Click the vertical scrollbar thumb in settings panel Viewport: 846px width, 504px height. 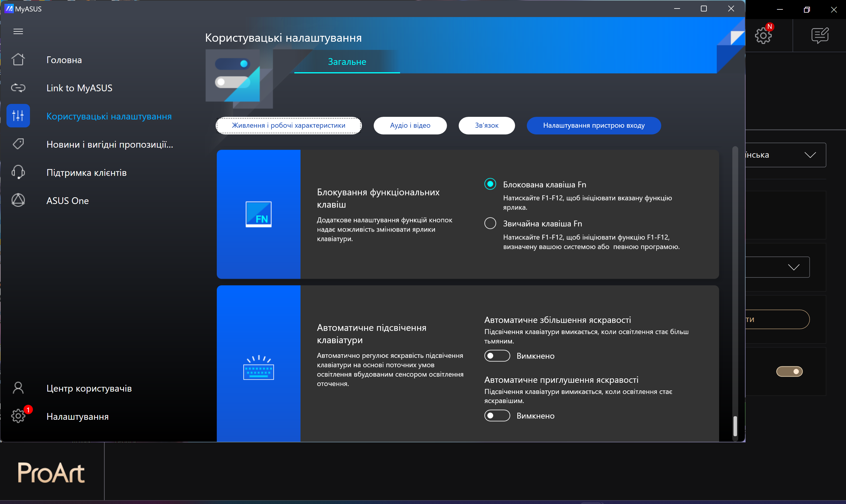[x=735, y=426]
